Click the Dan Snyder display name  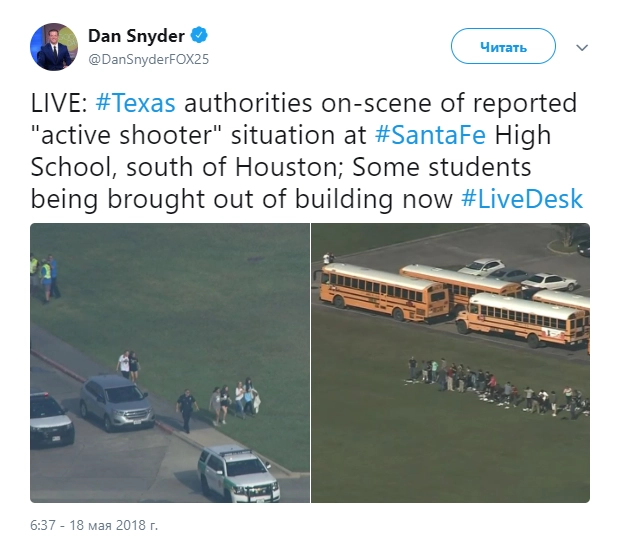click(136, 36)
